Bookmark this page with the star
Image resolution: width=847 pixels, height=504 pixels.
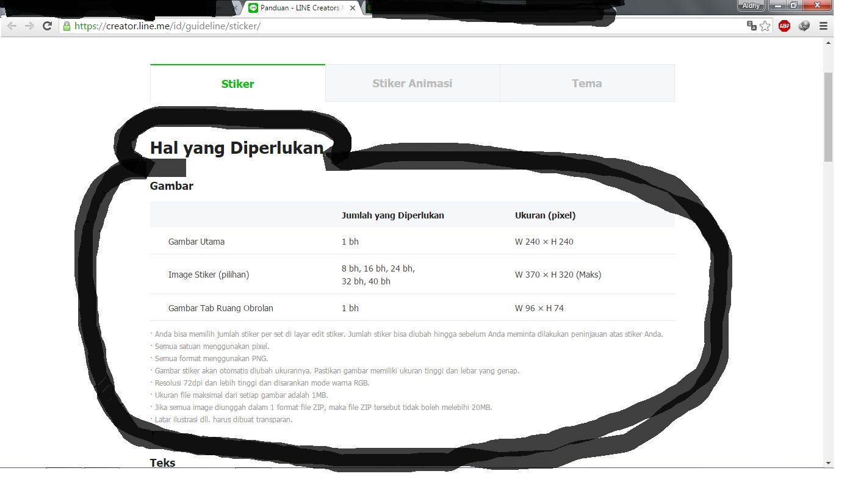click(x=765, y=26)
